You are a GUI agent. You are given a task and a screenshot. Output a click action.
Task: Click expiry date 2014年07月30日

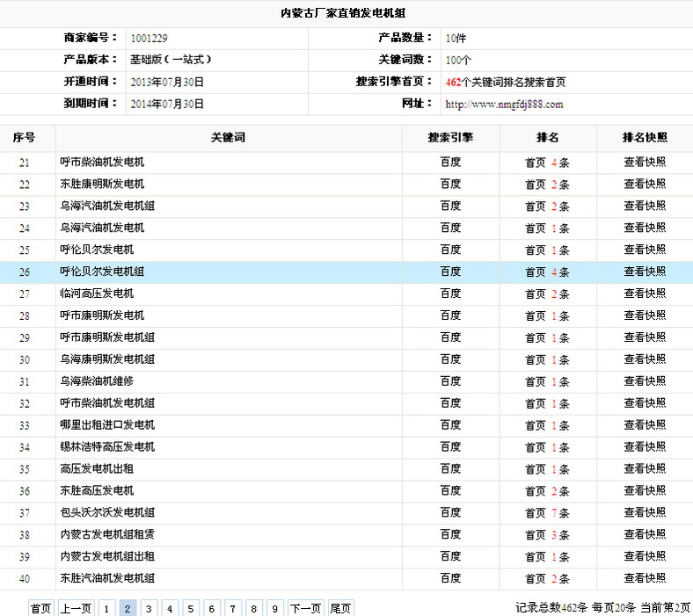click(x=167, y=105)
